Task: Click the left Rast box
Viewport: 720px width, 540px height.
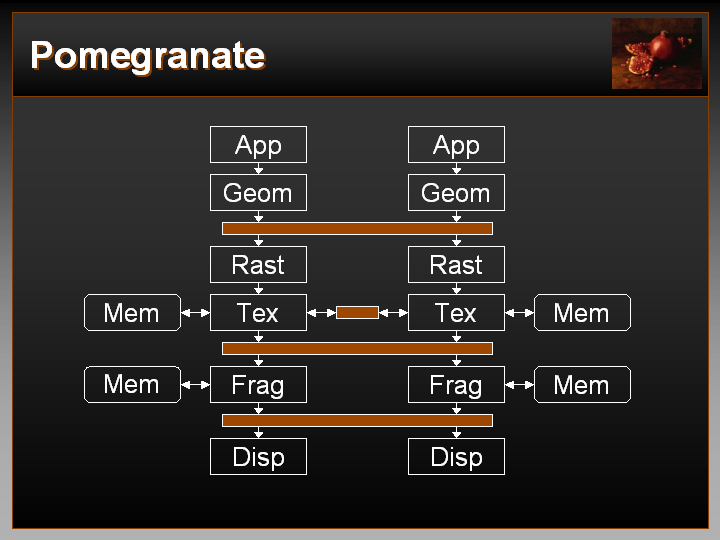Action: pyautogui.click(x=258, y=265)
